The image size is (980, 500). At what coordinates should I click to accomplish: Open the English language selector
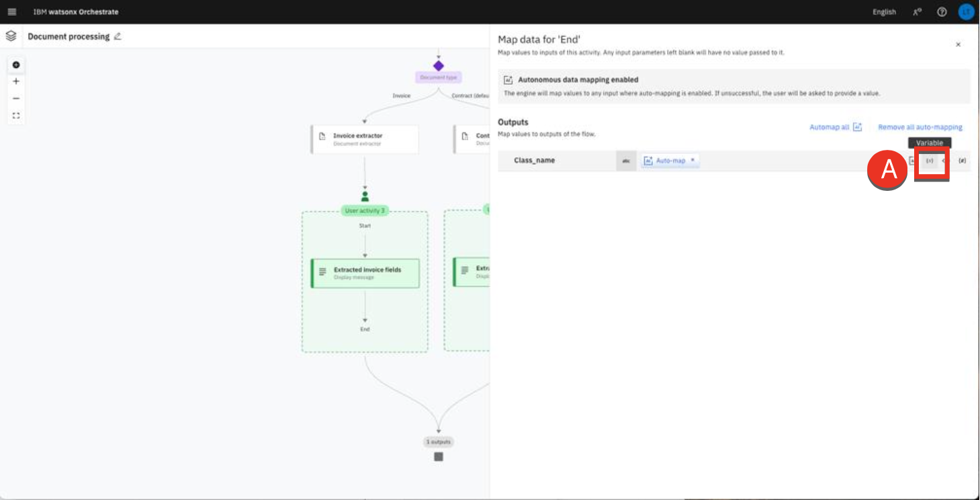point(884,12)
